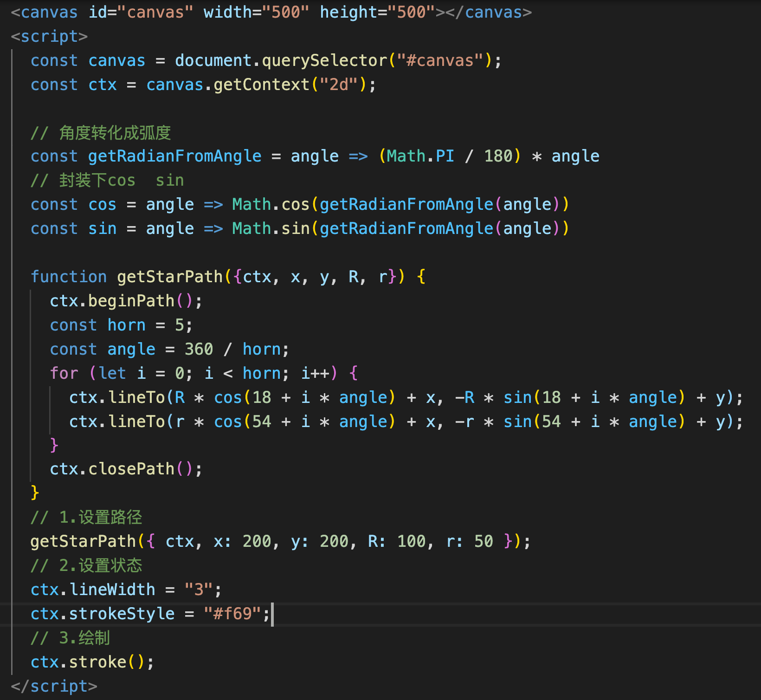The height and width of the screenshot is (700, 761).
Task: Click the comment 封装下cos sin
Action: click(x=108, y=180)
